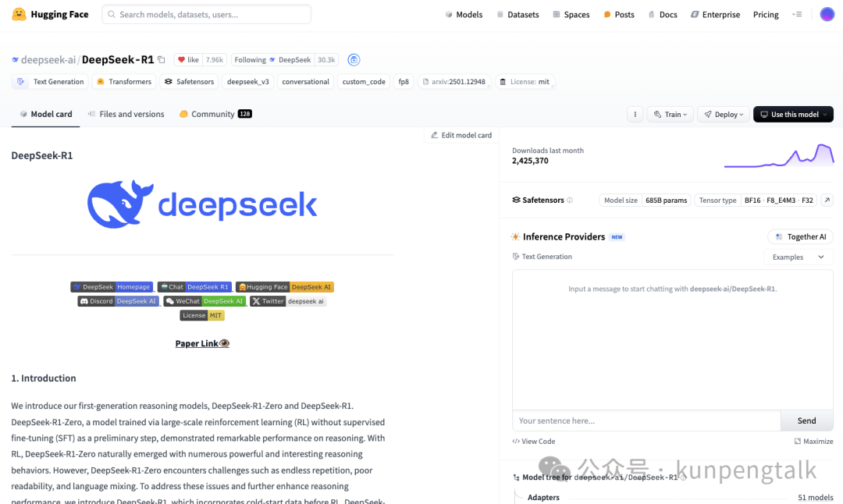The height and width of the screenshot is (504, 843).
Task: Open the Chat DeepSeek R1 badge
Action: (194, 287)
